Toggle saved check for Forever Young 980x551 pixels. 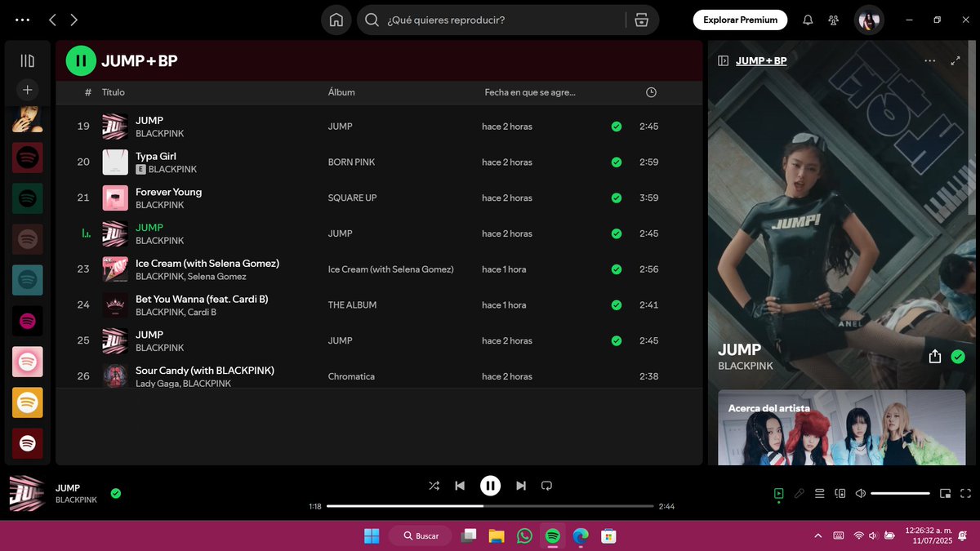617,198
